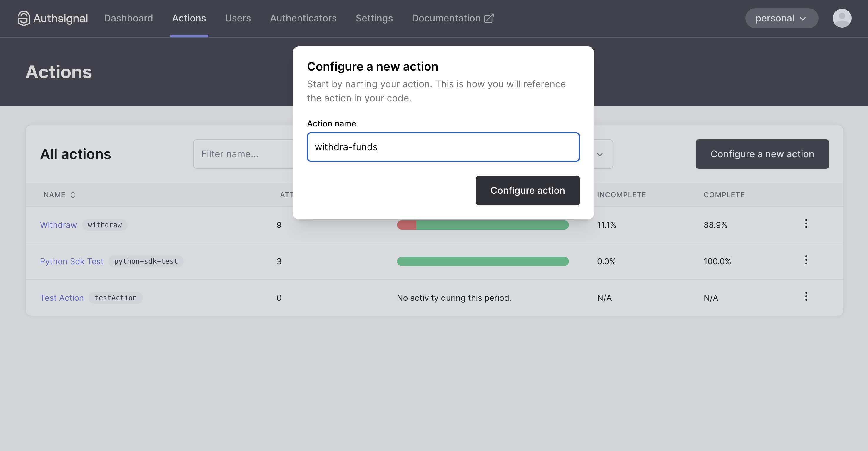This screenshot has width=868, height=451.
Task: Click the Configure a new action button
Action: (762, 154)
